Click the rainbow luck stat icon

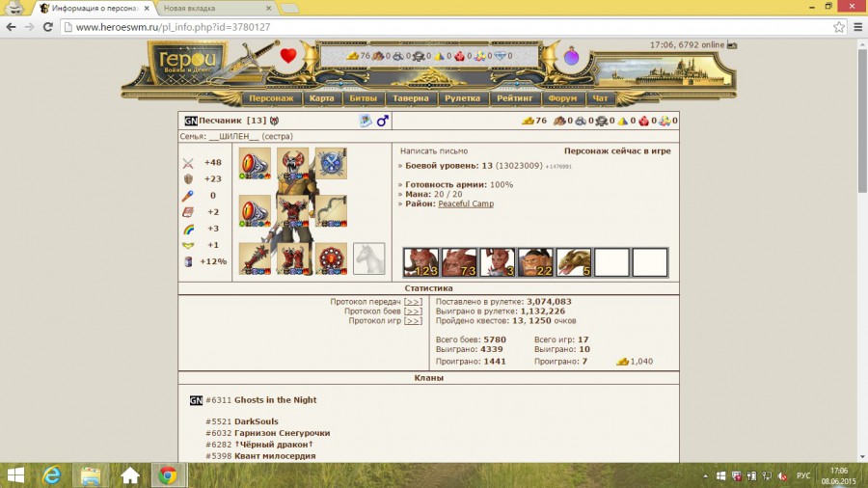[x=188, y=229]
